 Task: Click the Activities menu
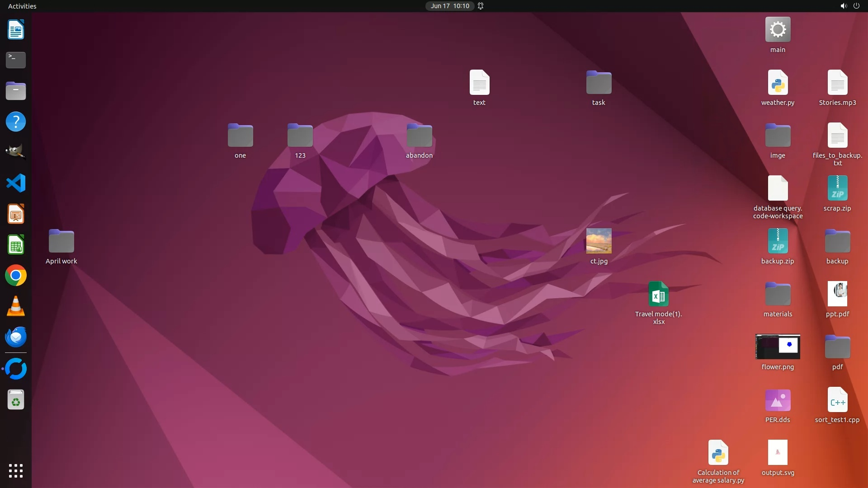(22, 6)
